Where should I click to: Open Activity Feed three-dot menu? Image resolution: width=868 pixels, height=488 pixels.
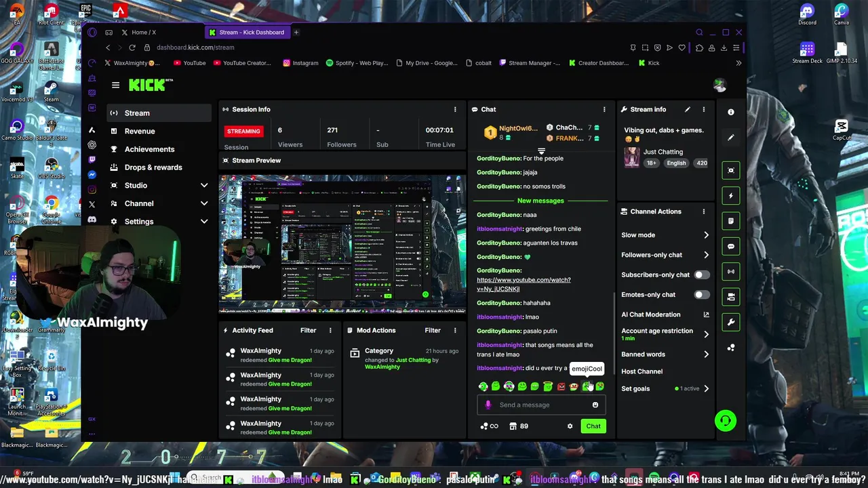coord(330,330)
